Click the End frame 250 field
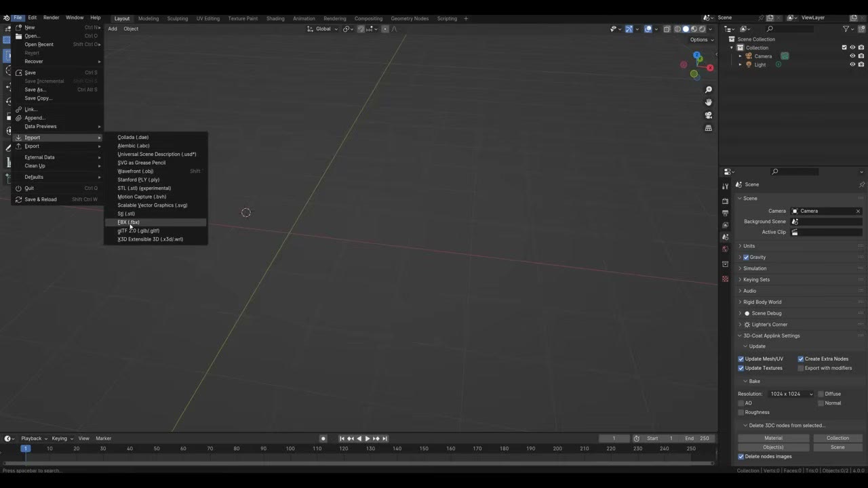The width and height of the screenshot is (868, 488). click(697, 439)
